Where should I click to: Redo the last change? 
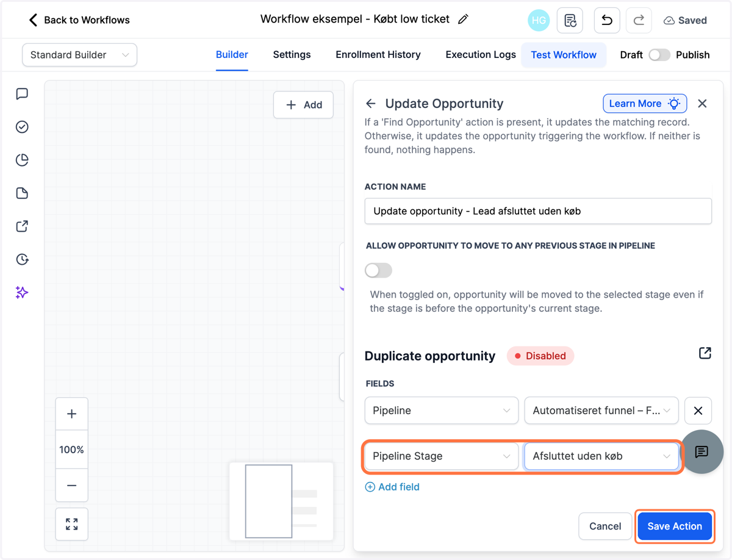639,20
